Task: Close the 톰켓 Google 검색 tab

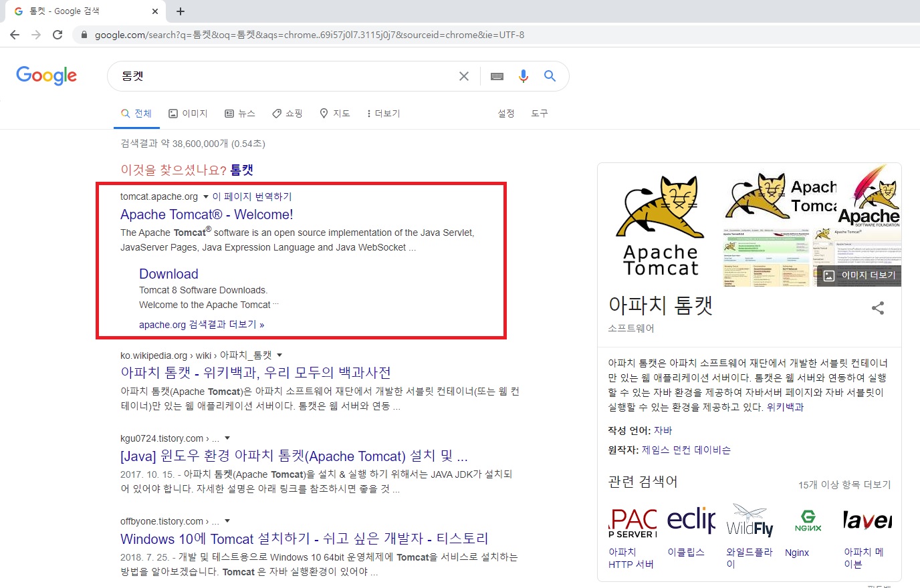Action: tap(155, 11)
